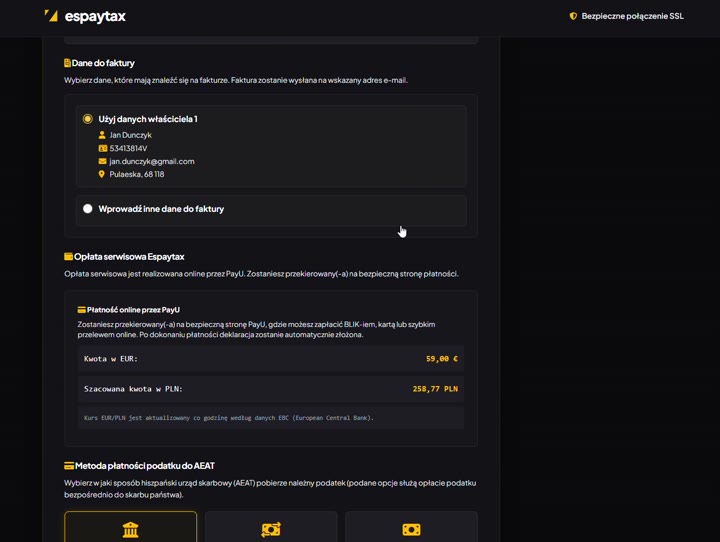This screenshot has height=542, width=720.
Task: Select the money transfer arrows payment card
Action: pyautogui.click(x=271, y=527)
